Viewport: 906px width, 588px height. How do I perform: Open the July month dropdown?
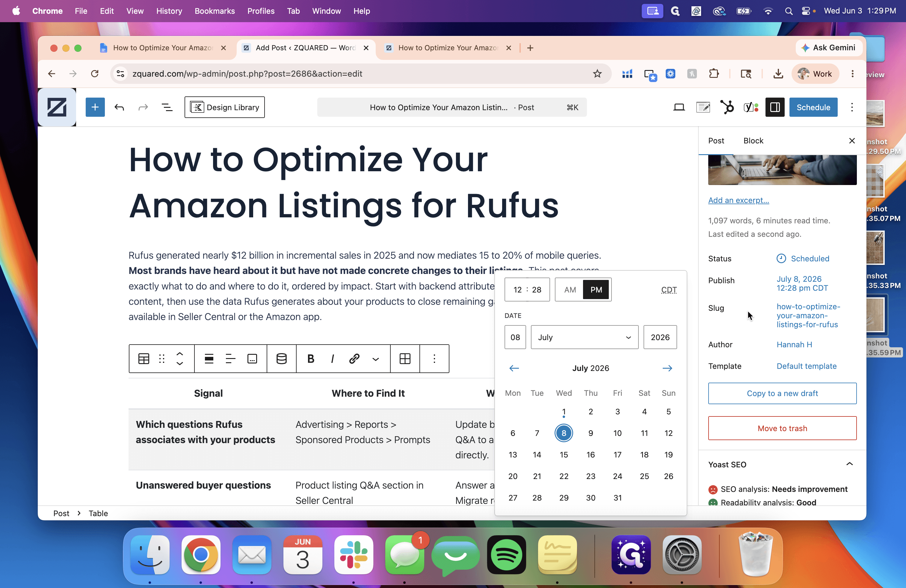[584, 337]
